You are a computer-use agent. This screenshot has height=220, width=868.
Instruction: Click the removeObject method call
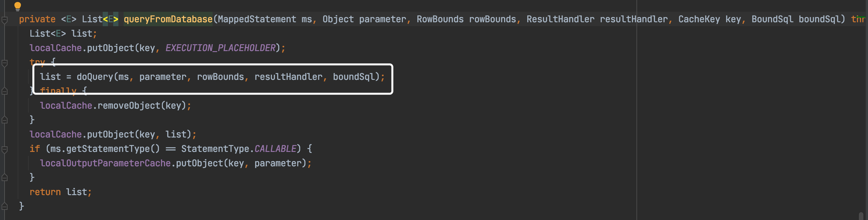[129, 106]
